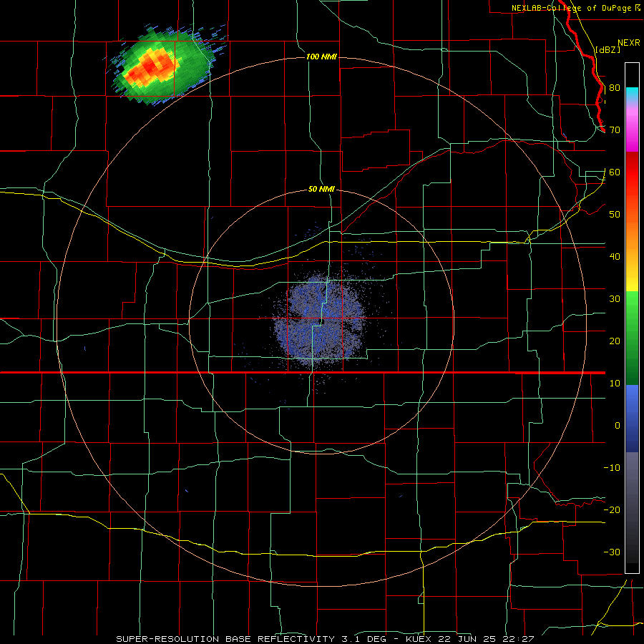Click the 0 value on dBZ scale

(618, 426)
